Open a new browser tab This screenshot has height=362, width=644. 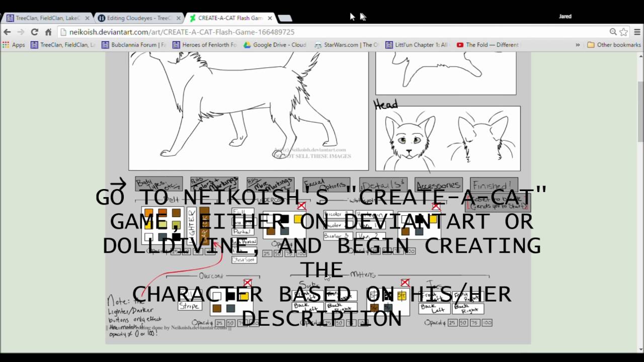(x=285, y=18)
